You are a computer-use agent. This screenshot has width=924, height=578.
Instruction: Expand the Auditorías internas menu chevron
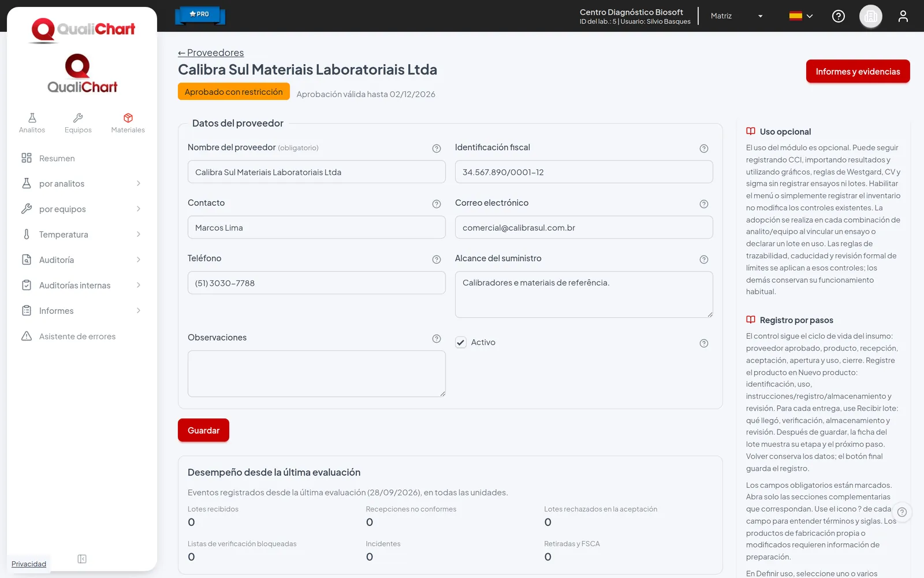pyautogui.click(x=139, y=286)
